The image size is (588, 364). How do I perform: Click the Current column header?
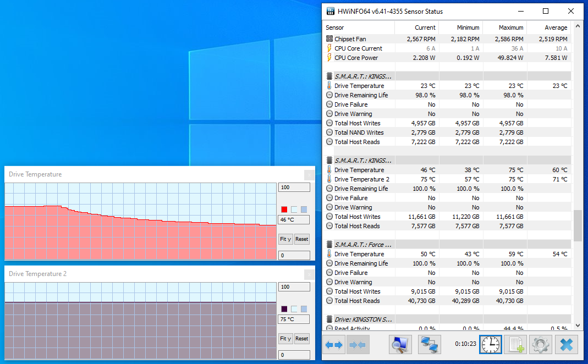[416, 27]
